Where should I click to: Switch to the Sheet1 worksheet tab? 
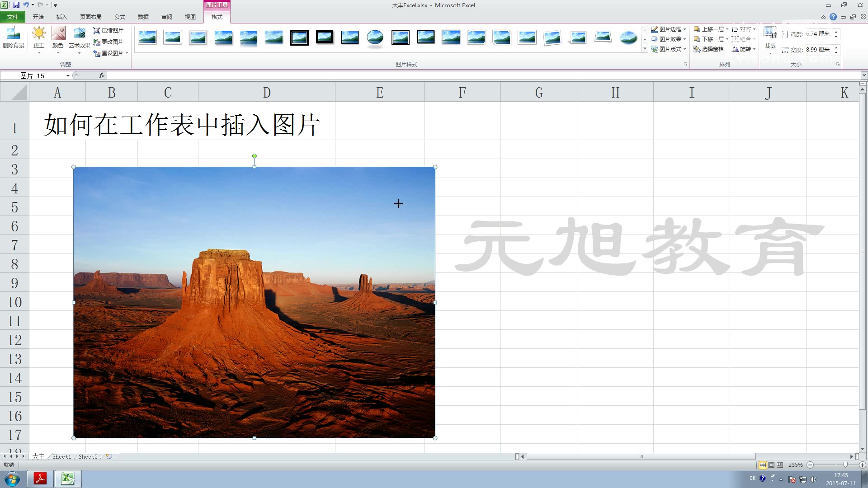point(61,457)
